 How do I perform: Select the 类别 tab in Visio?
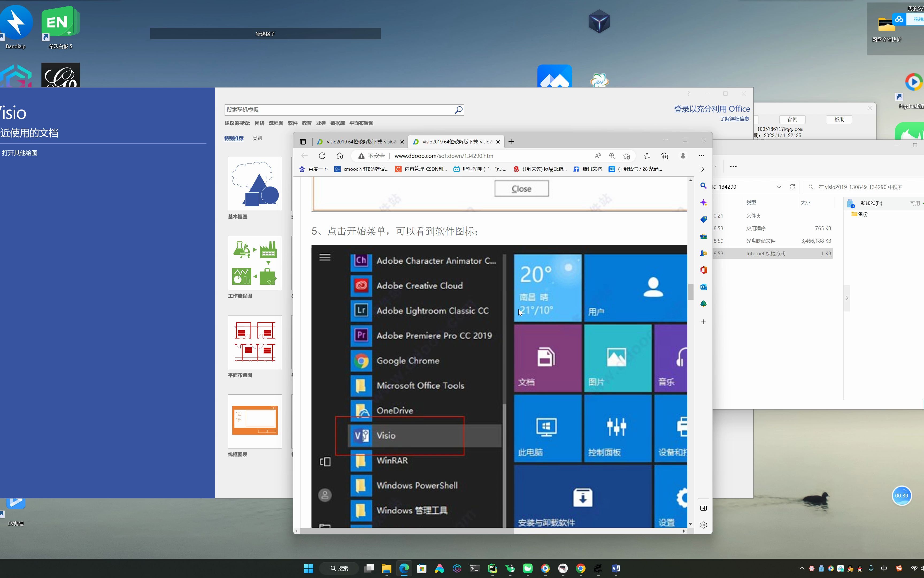coord(257,138)
